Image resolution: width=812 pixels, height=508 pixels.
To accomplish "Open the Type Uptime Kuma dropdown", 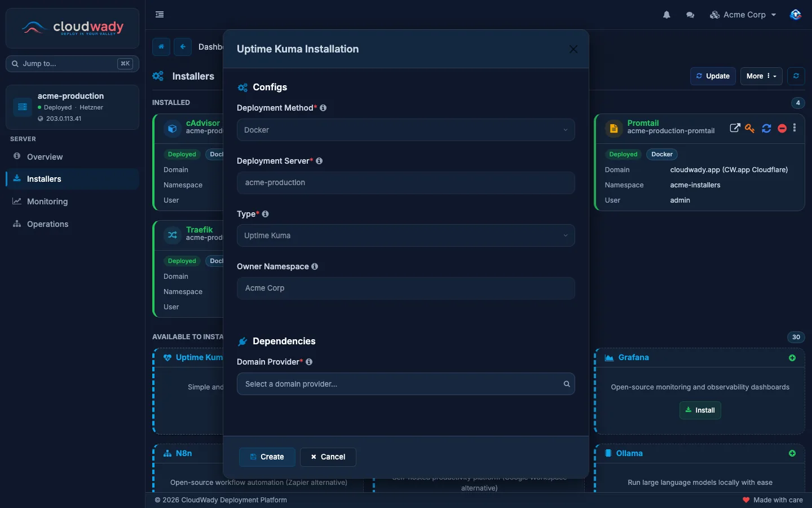I will tap(406, 235).
